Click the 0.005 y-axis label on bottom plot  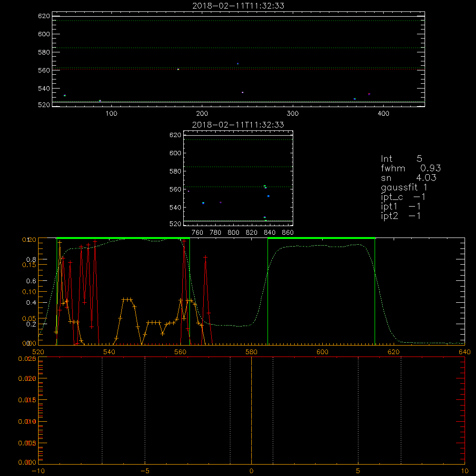click(27, 443)
